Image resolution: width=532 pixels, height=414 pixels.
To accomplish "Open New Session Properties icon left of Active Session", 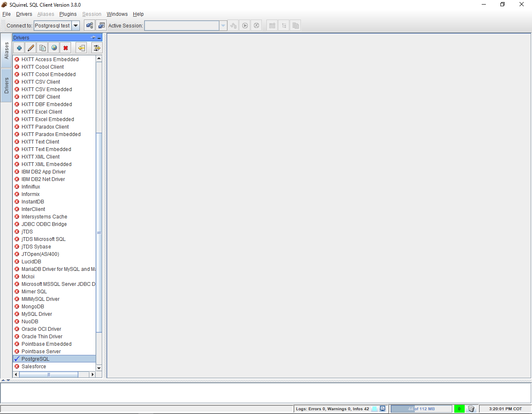I will 101,25.
